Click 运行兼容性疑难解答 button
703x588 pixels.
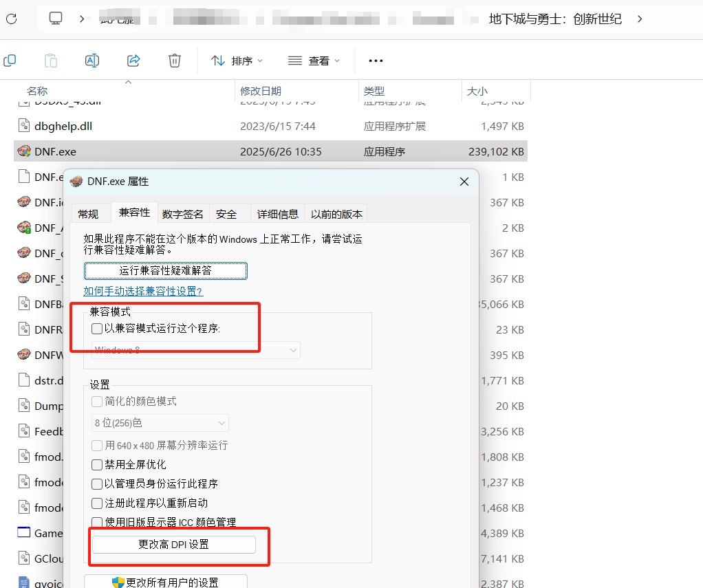(x=166, y=271)
